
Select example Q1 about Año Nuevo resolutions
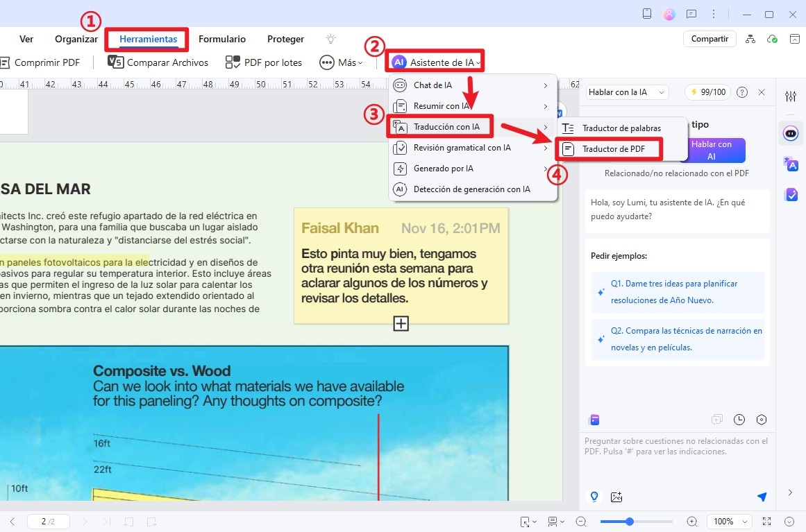[x=678, y=292]
